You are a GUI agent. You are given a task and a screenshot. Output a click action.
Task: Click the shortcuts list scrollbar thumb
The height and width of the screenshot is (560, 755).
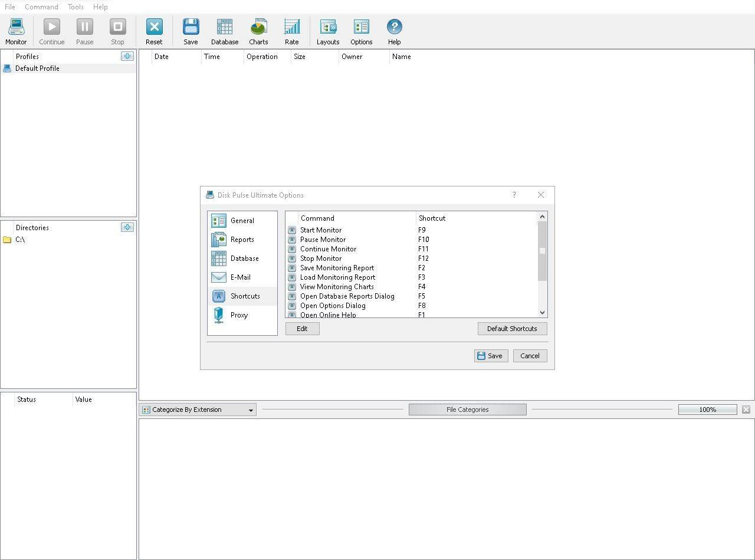[x=542, y=251]
